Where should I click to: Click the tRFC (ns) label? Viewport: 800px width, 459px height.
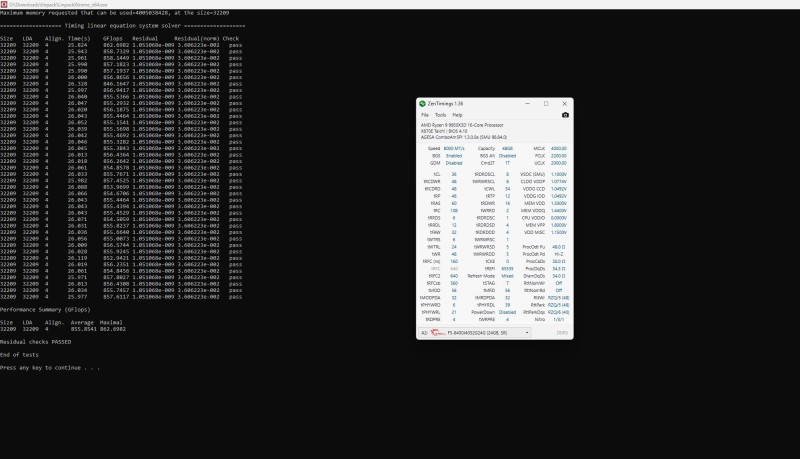[432, 262]
